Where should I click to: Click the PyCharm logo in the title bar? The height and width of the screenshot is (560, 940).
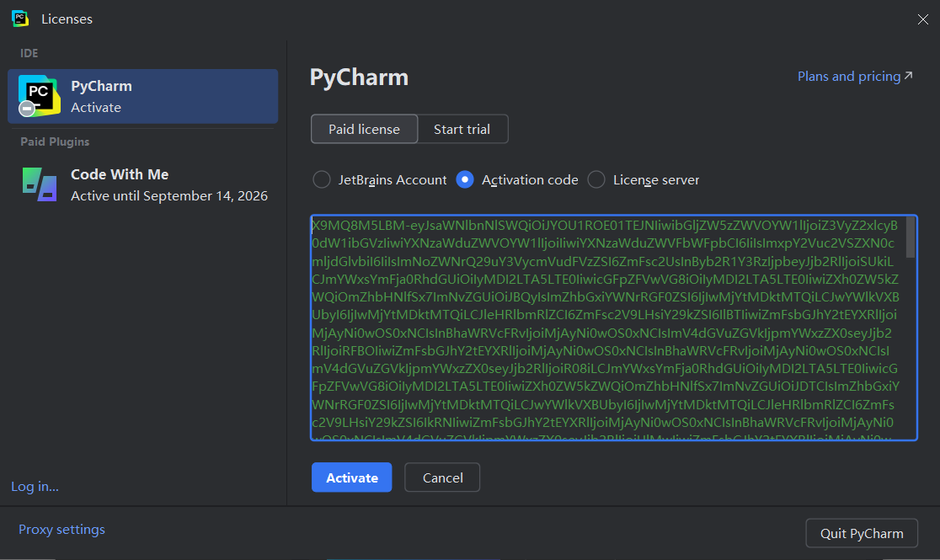(x=20, y=19)
